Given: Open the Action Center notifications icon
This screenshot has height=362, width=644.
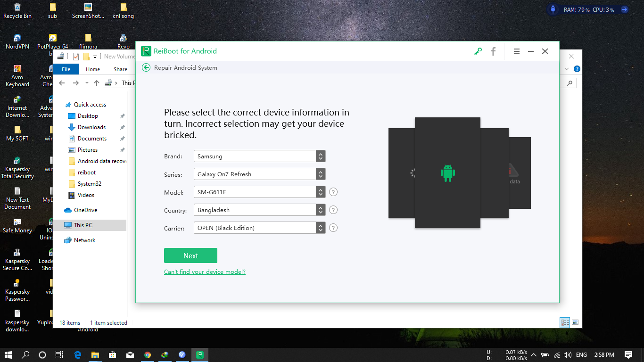Looking at the screenshot, I should [628, 355].
